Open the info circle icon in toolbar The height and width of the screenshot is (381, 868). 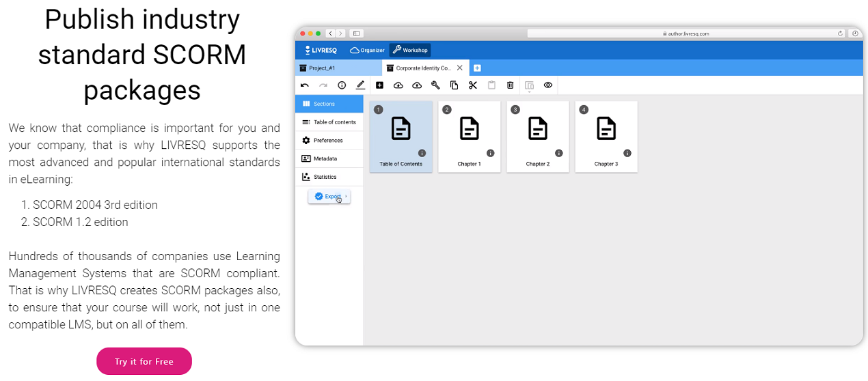(342, 85)
